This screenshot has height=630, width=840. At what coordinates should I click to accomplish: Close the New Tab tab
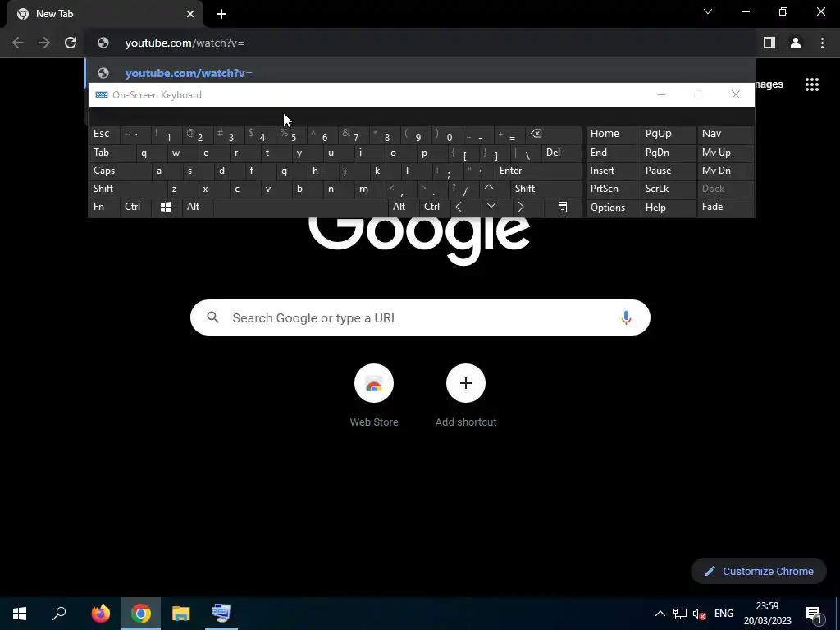click(x=190, y=14)
